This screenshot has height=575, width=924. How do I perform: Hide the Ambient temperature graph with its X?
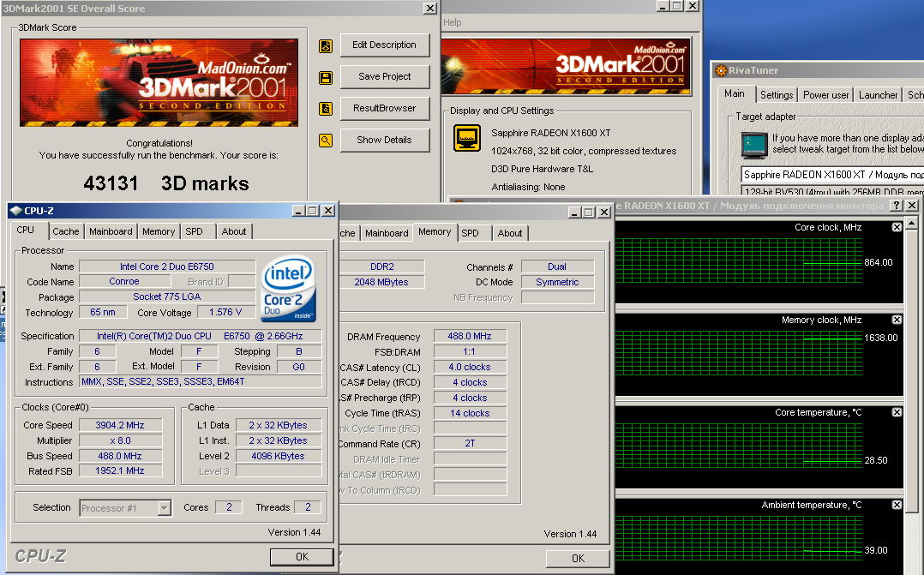click(x=897, y=504)
